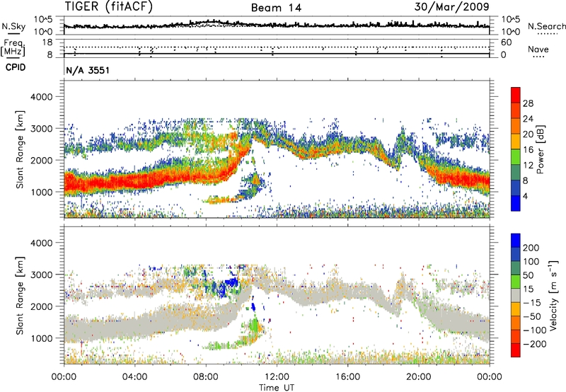Image resolution: width=566 pixels, height=392 pixels.
Task: Select the 16 label on Power colorbar
Action: pos(528,150)
